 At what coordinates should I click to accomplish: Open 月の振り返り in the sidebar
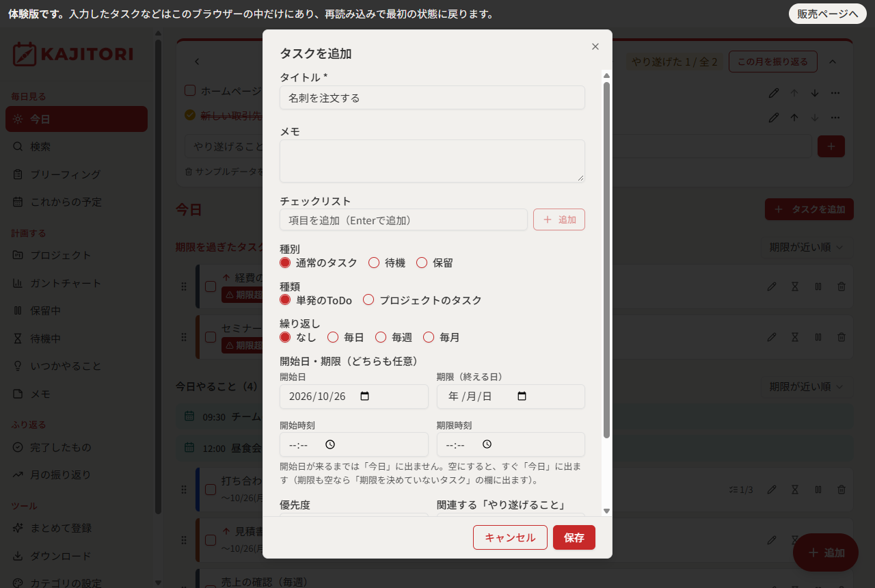point(77,475)
